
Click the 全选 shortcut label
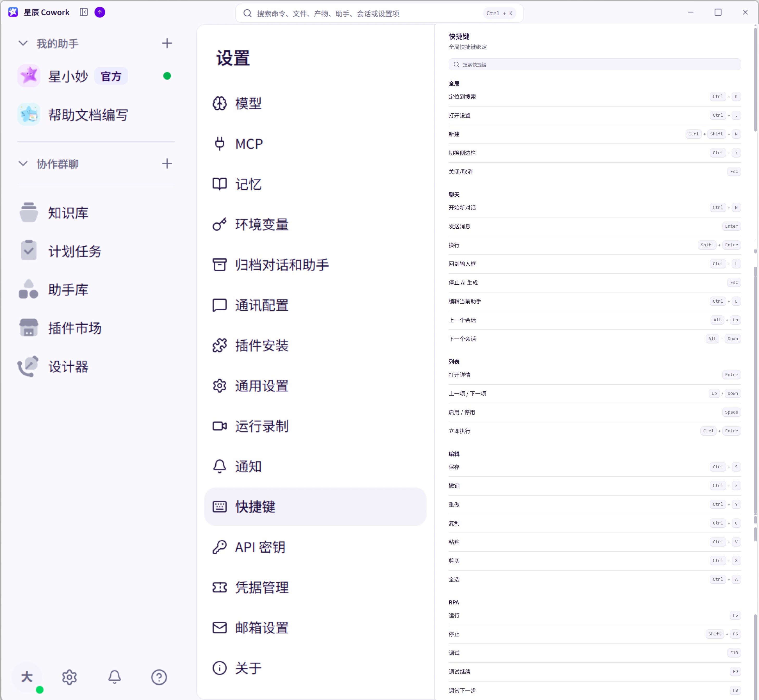click(454, 579)
